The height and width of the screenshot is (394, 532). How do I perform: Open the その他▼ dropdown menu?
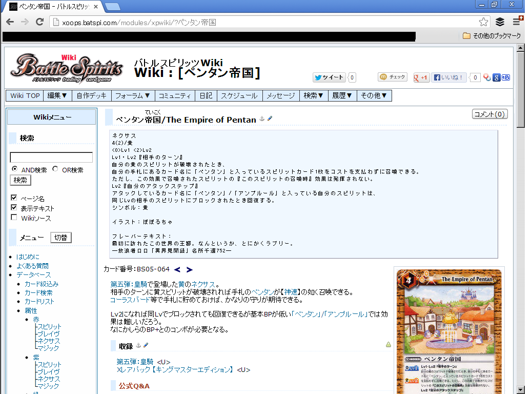tap(374, 96)
